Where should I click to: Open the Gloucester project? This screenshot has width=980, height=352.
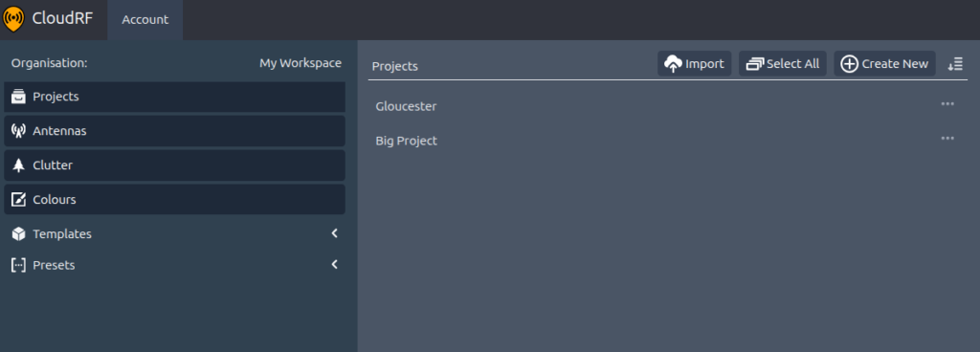point(406,107)
